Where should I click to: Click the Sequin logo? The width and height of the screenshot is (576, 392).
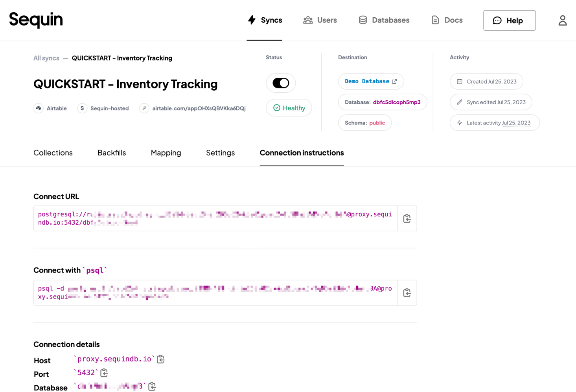36,20
